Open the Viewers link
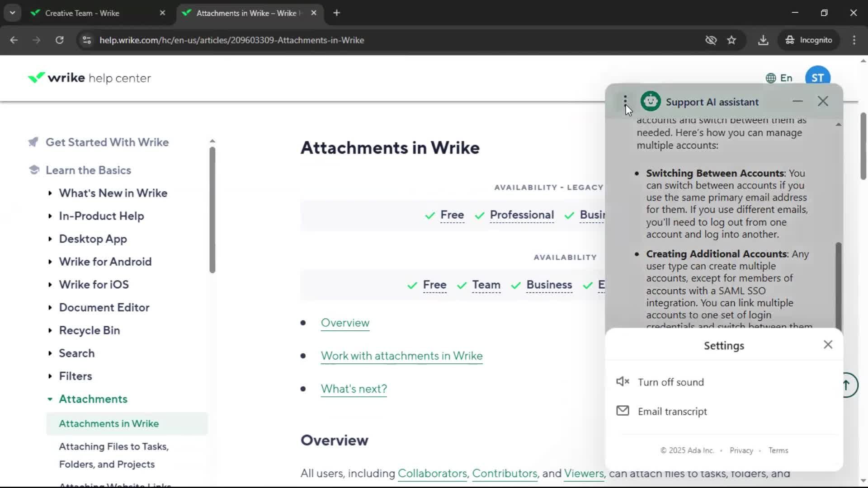 584,474
